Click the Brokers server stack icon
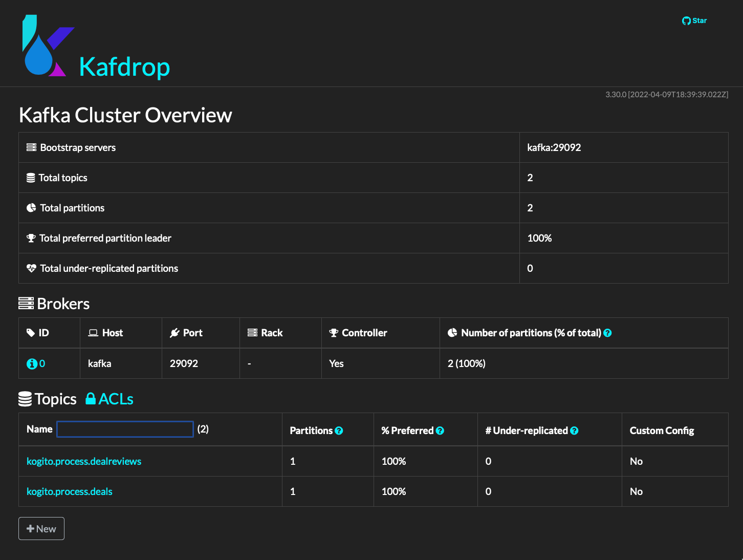This screenshot has height=560, width=743. coord(26,304)
